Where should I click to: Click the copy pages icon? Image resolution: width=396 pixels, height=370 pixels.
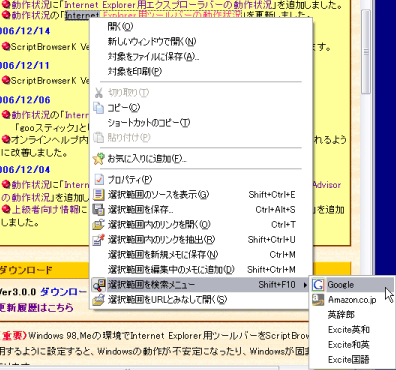pos(99,108)
